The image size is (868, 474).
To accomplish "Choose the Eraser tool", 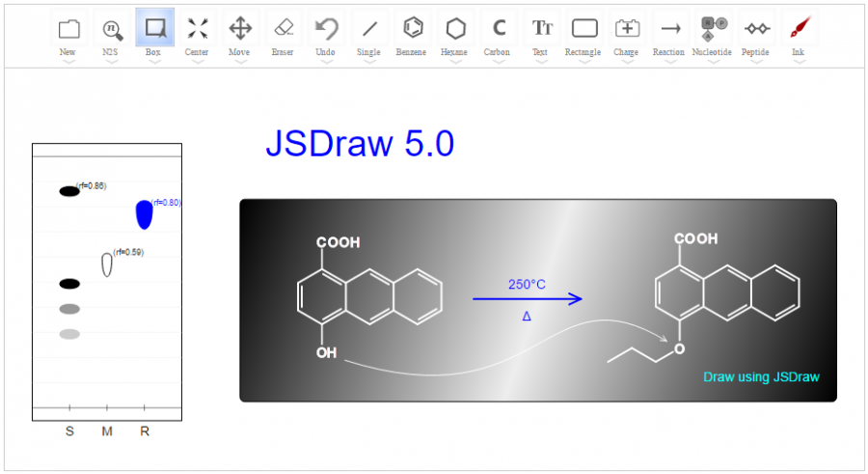I will pos(284,27).
